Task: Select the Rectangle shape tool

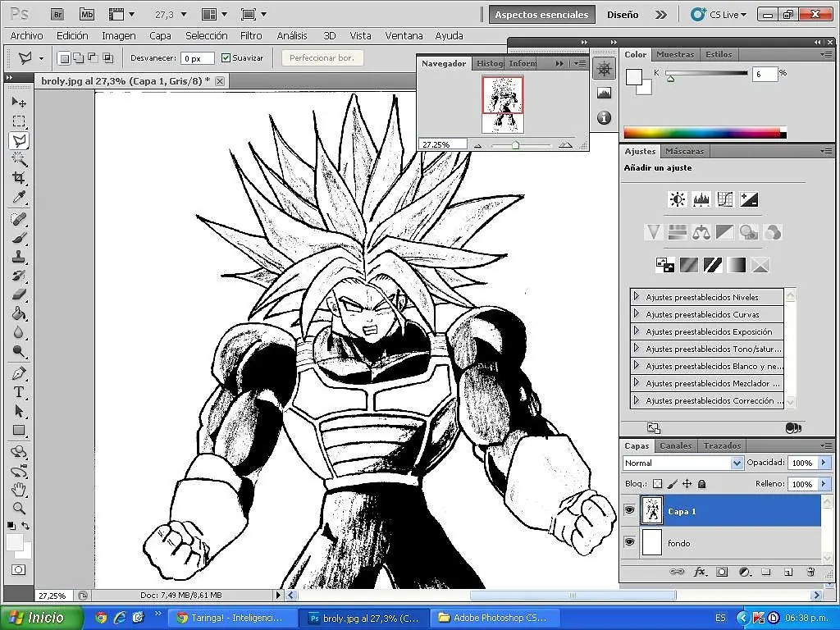Action: click(19, 430)
